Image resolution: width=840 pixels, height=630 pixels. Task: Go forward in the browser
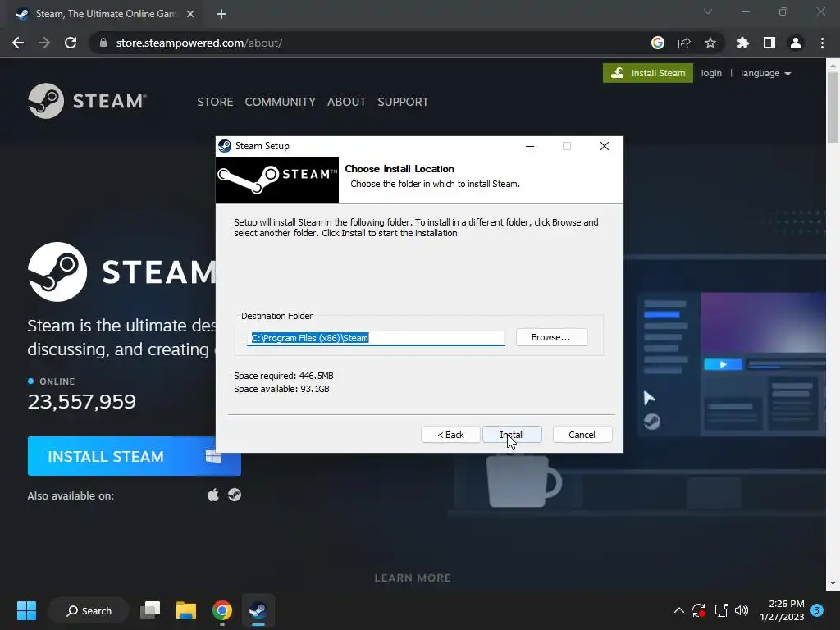coord(44,43)
